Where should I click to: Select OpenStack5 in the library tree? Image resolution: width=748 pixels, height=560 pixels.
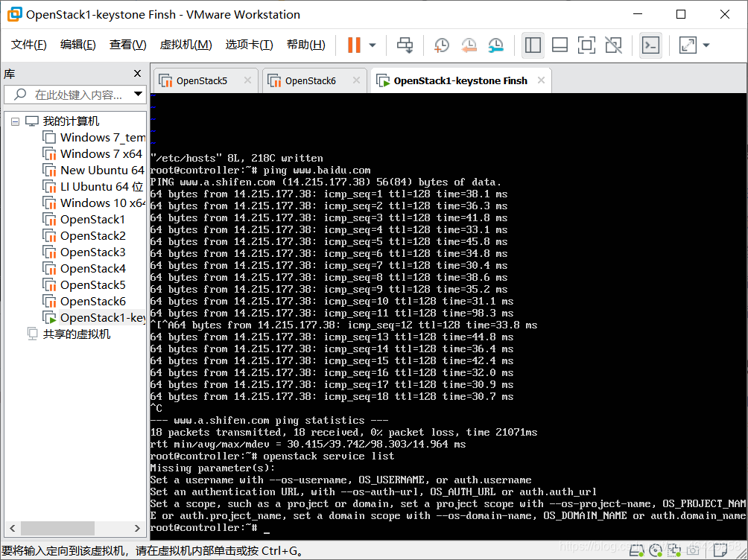(x=92, y=284)
